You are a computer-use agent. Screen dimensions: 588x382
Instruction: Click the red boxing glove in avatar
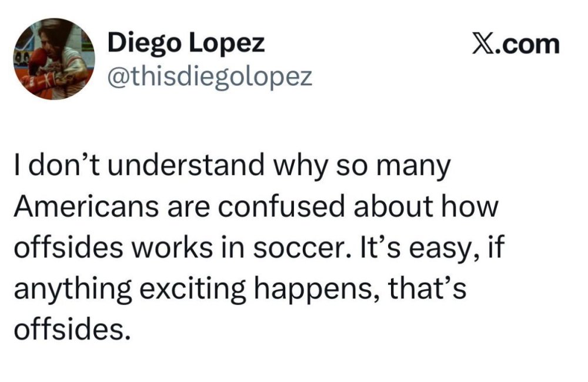pyautogui.click(x=38, y=59)
